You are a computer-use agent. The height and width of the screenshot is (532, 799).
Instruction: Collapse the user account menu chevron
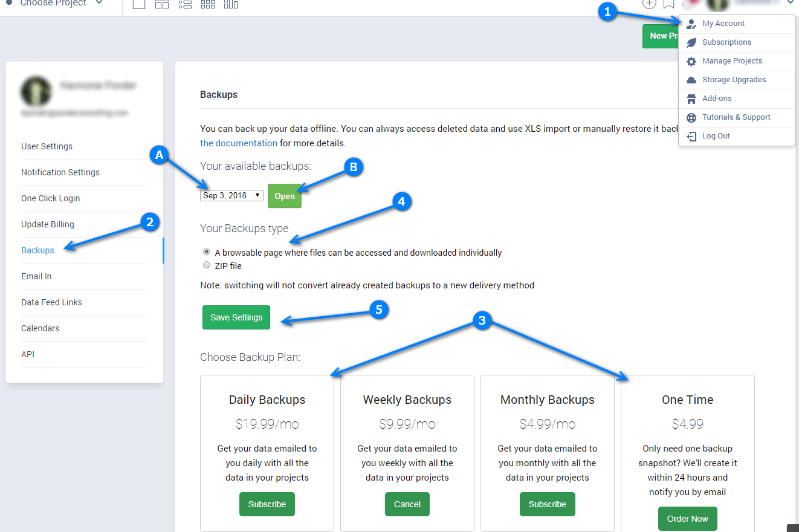[790, 3]
